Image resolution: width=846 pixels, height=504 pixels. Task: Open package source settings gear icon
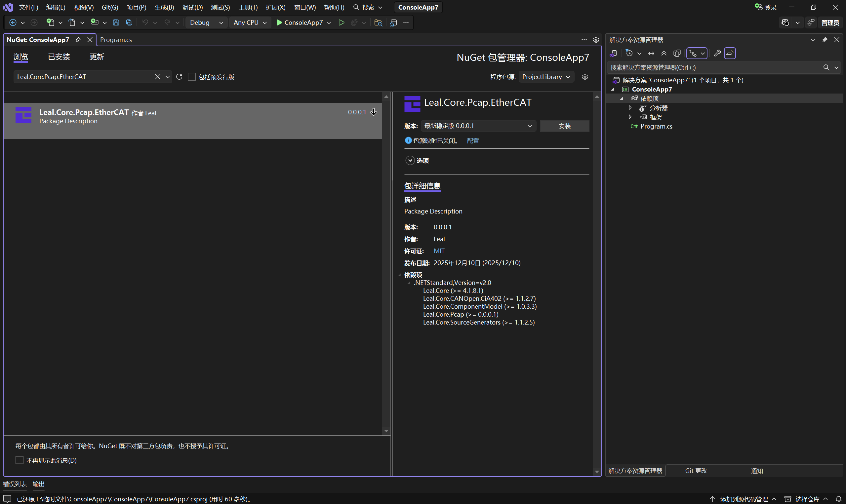(x=585, y=77)
